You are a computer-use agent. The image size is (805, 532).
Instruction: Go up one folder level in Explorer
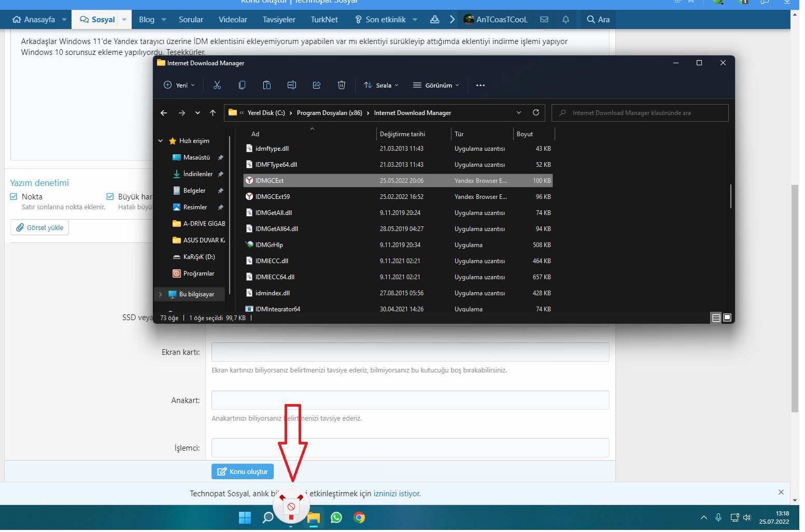coord(213,113)
